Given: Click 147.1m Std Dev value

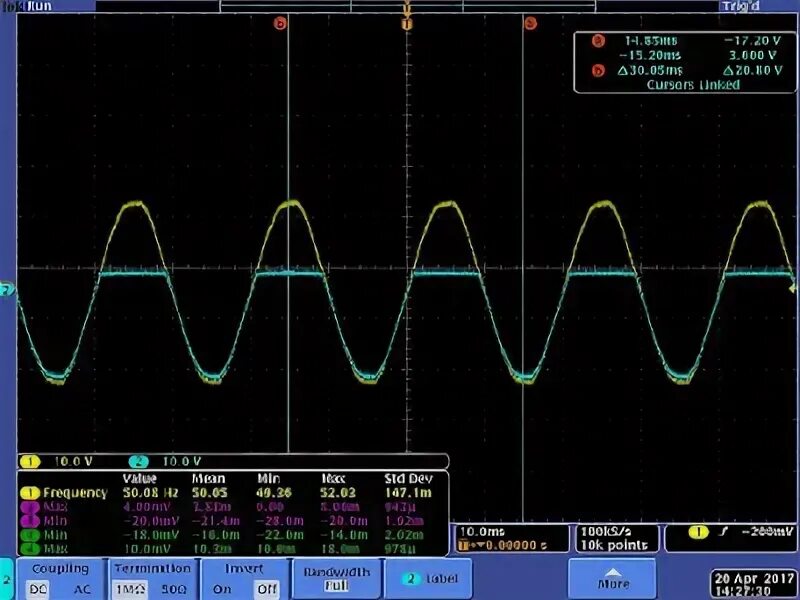Looking at the screenshot, I should (408, 493).
